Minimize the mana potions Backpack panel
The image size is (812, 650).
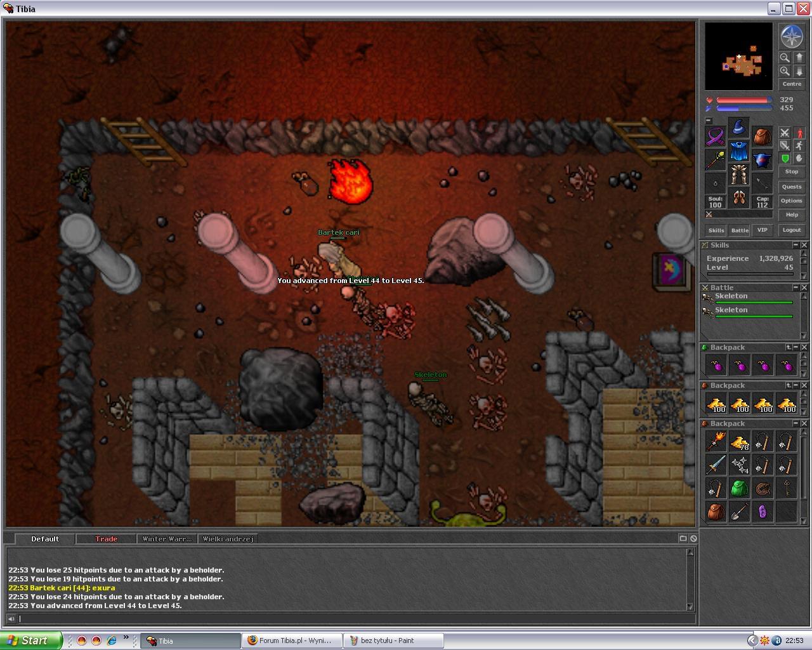coord(796,347)
